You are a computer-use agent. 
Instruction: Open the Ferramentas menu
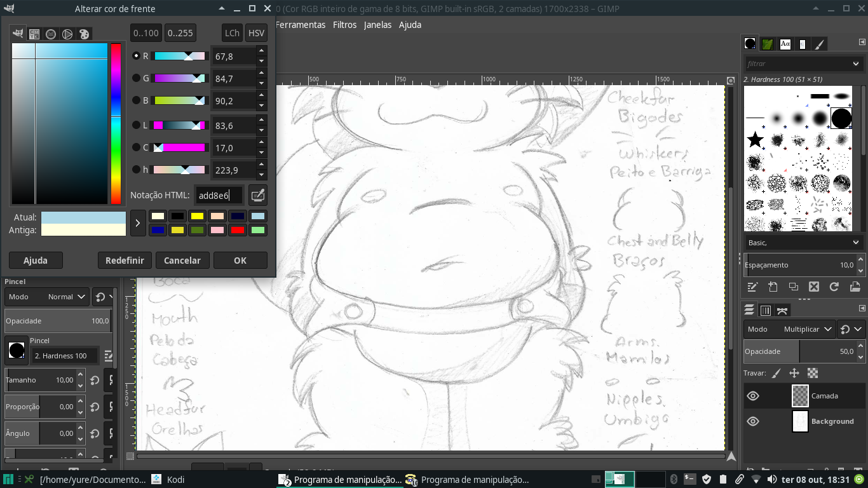(x=301, y=25)
